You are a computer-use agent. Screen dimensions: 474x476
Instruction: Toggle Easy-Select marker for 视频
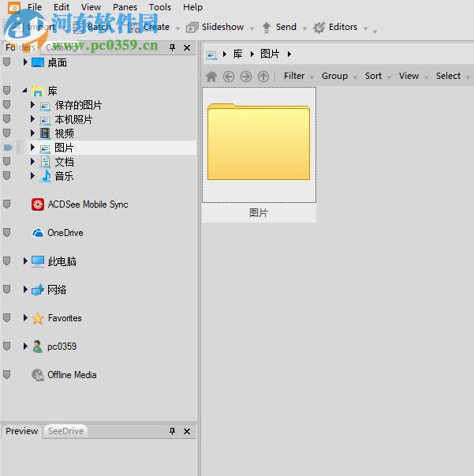[x=6, y=133]
